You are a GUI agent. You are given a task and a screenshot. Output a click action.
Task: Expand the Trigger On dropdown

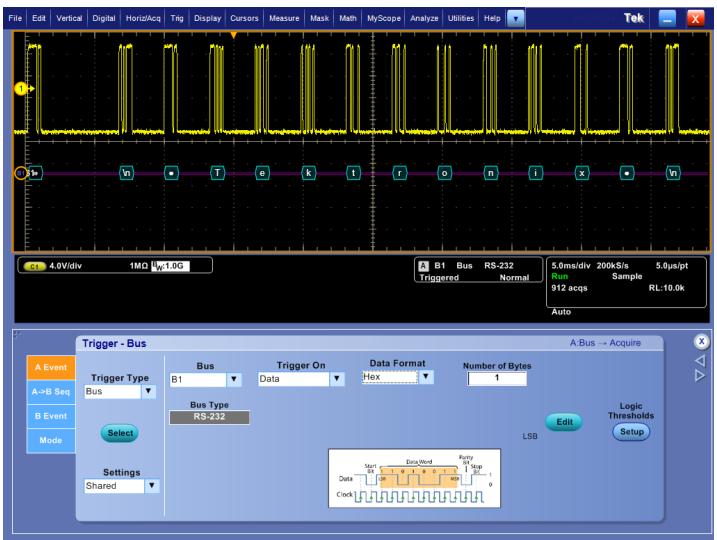[337, 379]
